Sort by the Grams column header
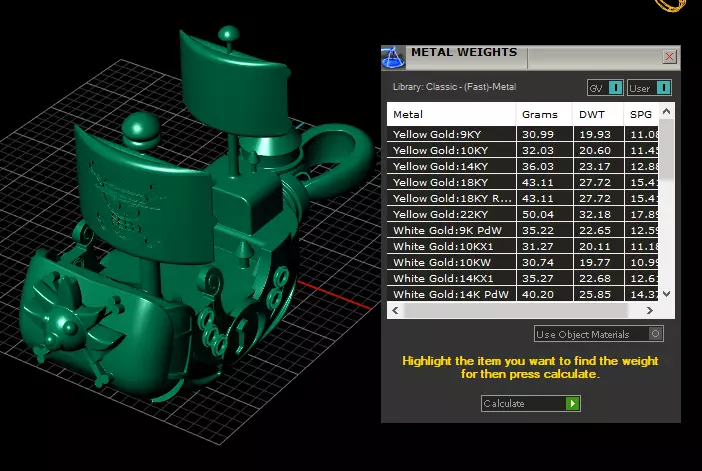The width and height of the screenshot is (702, 471). 544,115
